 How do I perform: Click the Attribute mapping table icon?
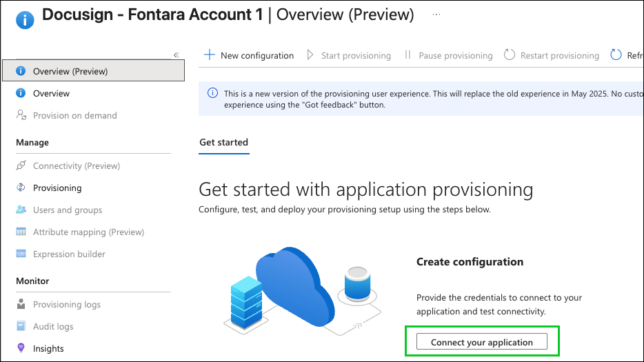click(21, 232)
